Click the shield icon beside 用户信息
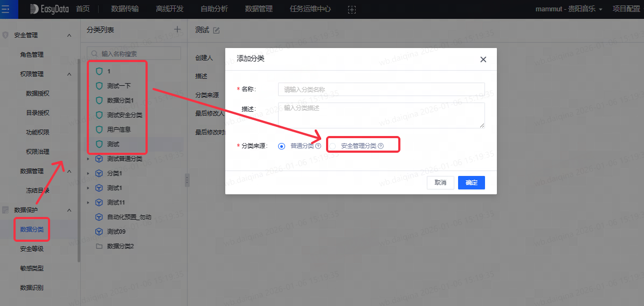 99,129
